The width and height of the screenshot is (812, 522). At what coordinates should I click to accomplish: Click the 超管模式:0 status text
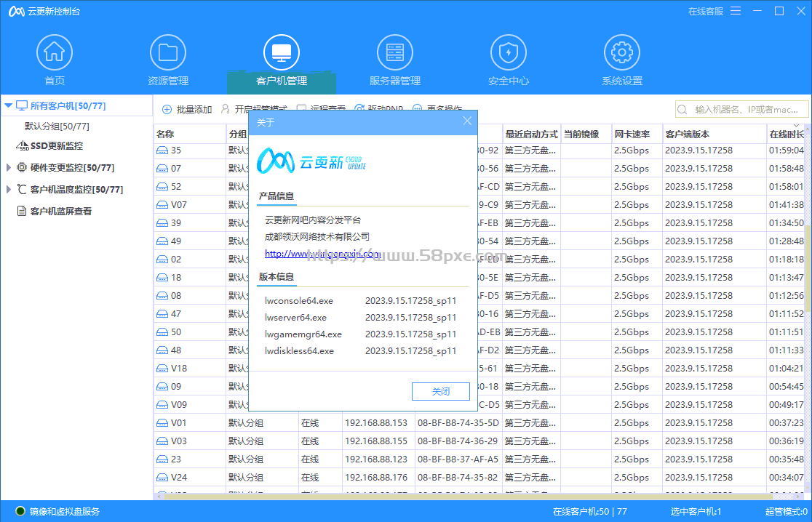point(786,511)
